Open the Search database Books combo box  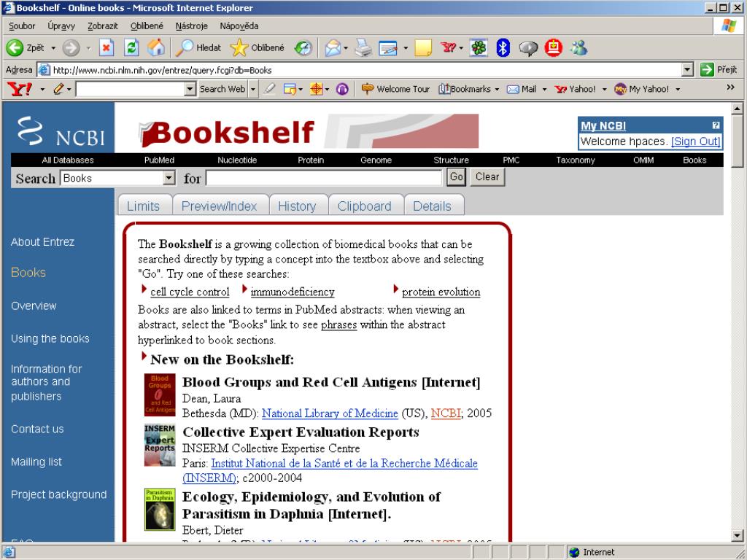coord(117,178)
